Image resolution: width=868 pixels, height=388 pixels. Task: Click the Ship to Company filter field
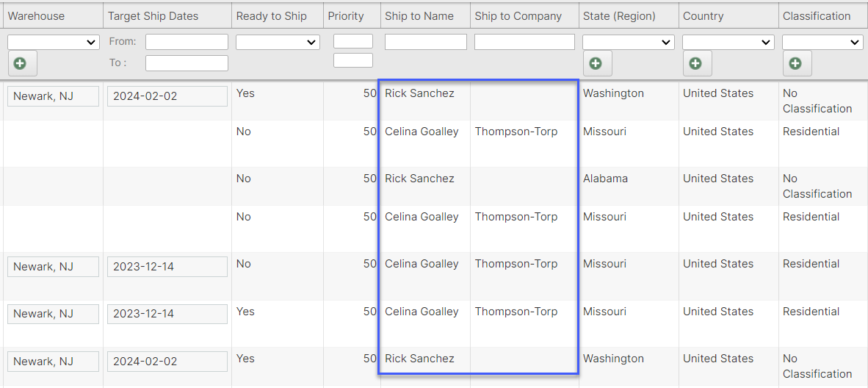[524, 42]
